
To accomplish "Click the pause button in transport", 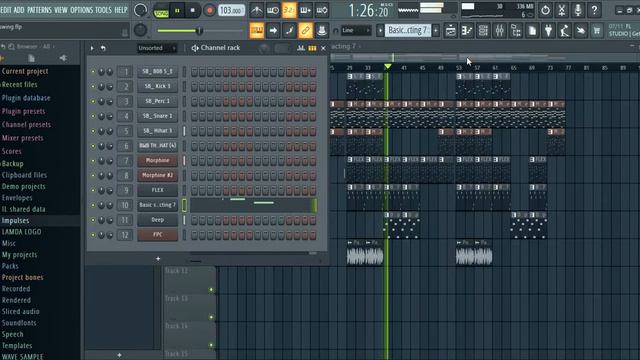I will tap(177, 11).
